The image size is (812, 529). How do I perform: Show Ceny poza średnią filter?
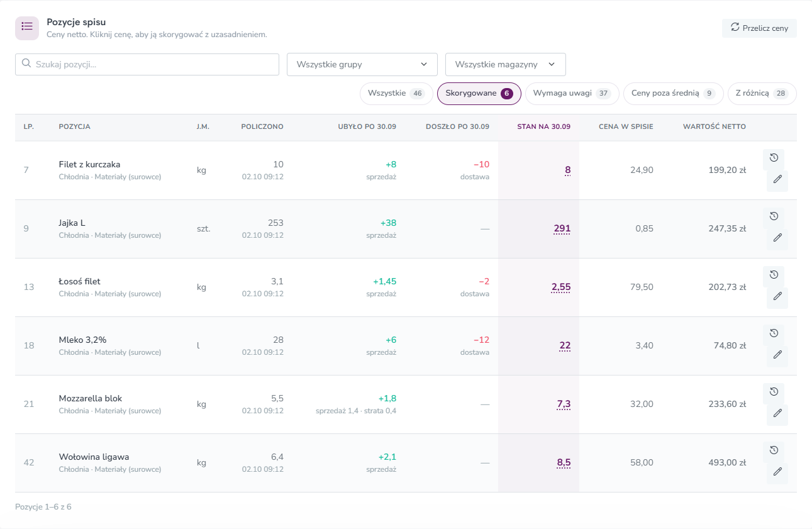coord(674,94)
